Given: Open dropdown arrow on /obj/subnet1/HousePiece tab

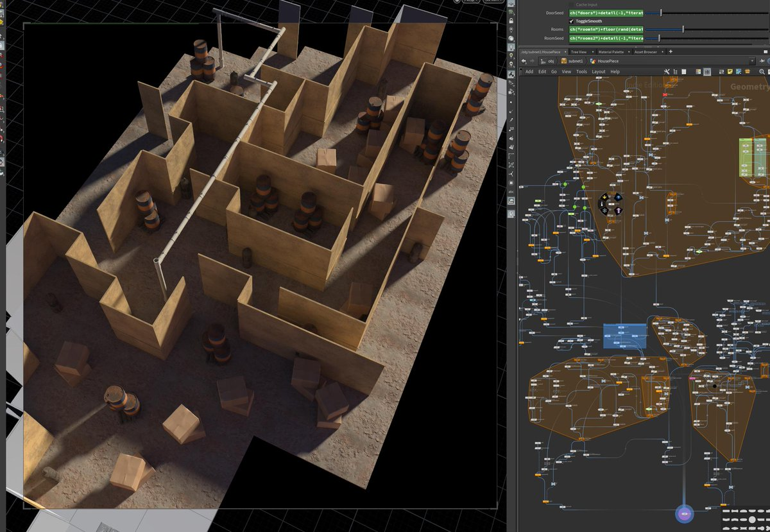Looking at the screenshot, I should (x=564, y=51).
